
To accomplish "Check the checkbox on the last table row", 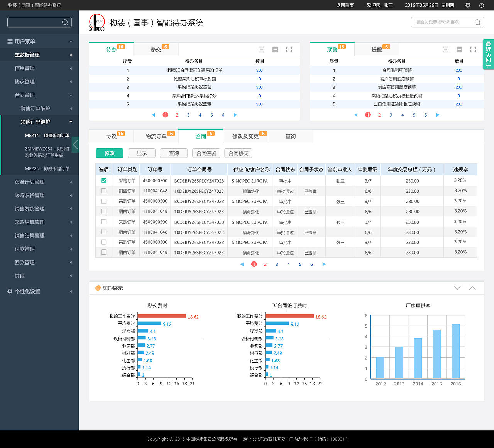I will click(x=103, y=252).
